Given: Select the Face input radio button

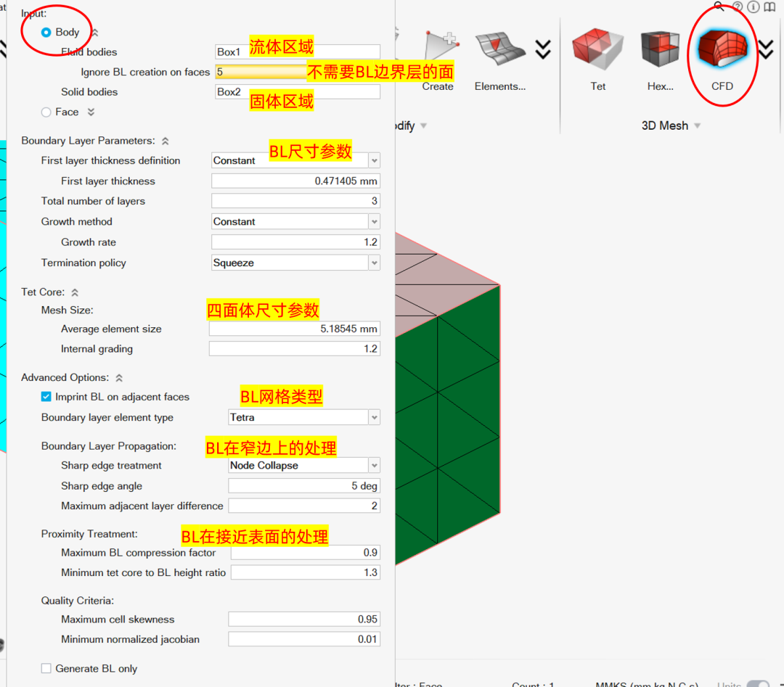Looking at the screenshot, I should [46, 112].
